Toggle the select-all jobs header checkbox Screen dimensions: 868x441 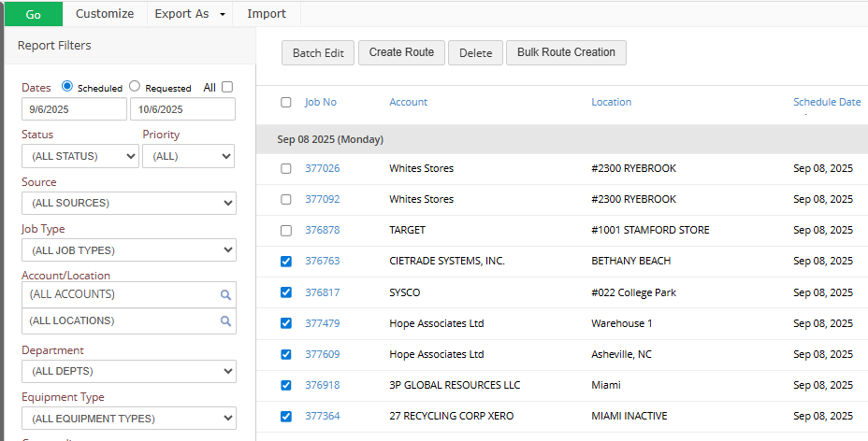(286, 103)
